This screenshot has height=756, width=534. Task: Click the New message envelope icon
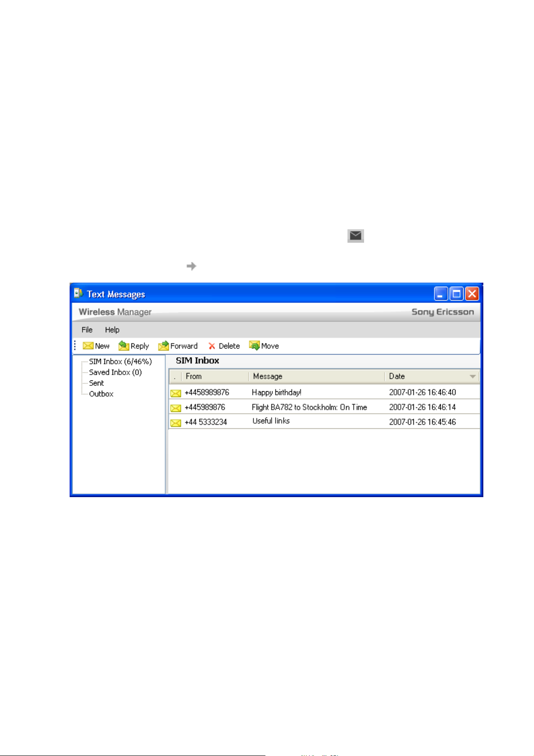88,345
